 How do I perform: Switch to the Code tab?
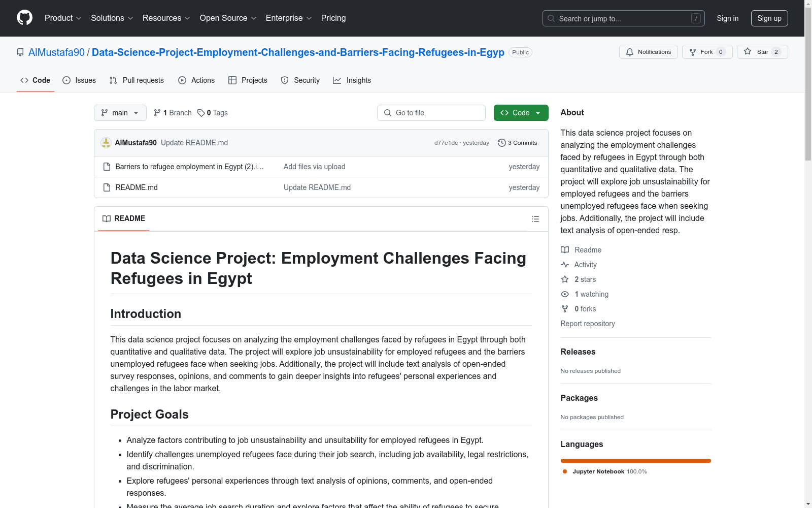[x=35, y=80]
